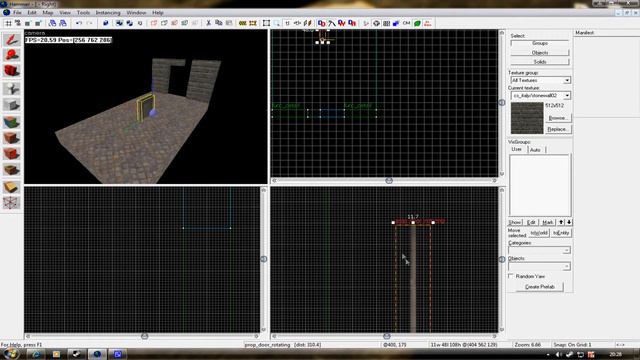Toggle the 2D grid display icon
640x360 pixels.
tap(8, 23)
